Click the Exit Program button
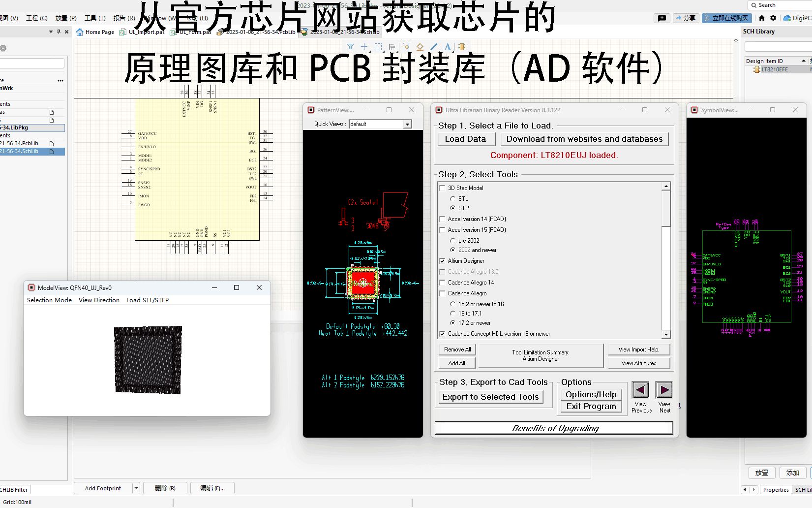Screen dimensions: 812x508 (x=591, y=406)
